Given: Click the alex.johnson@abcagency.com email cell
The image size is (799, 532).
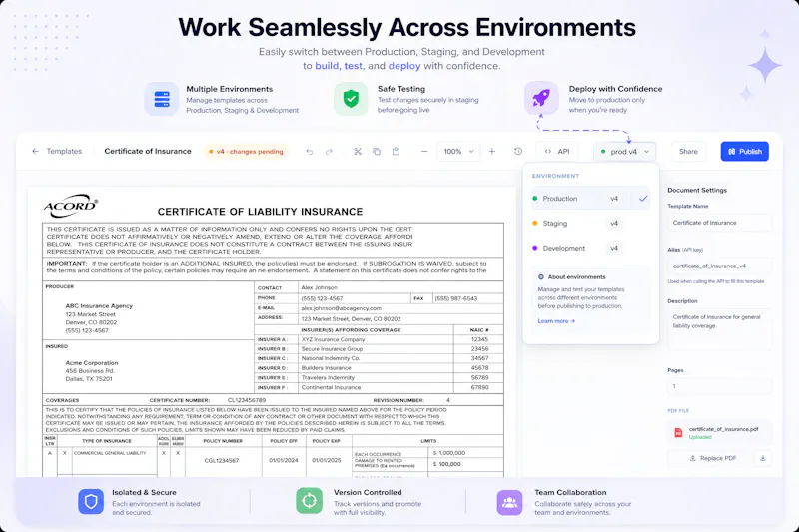Looking at the screenshot, I should (x=400, y=308).
